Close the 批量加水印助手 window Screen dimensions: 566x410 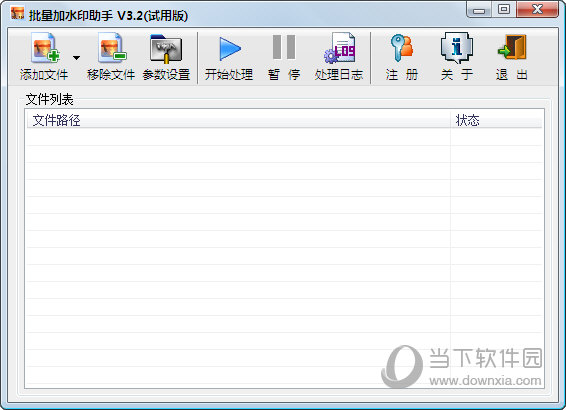click(537, 10)
